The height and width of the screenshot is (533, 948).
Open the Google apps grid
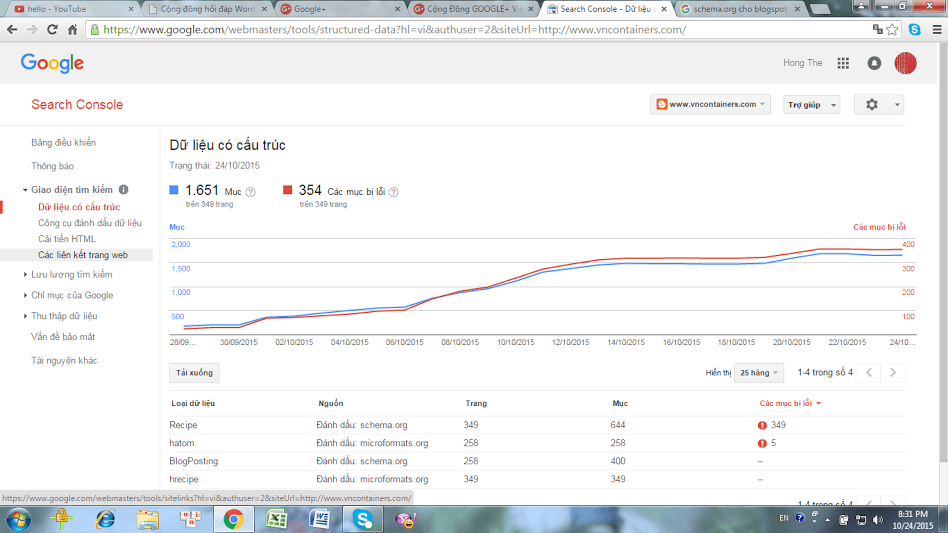[x=843, y=63]
